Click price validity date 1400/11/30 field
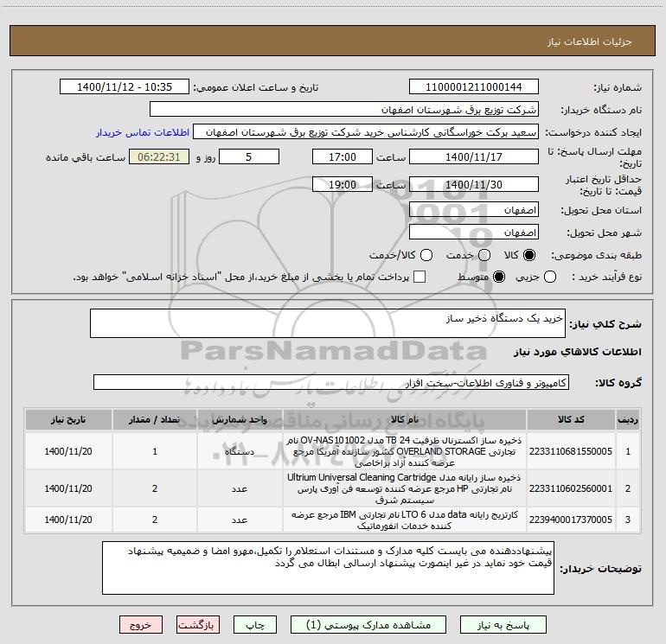Image resolution: width=666 pixels, height=644 pixels. (474, 184)
